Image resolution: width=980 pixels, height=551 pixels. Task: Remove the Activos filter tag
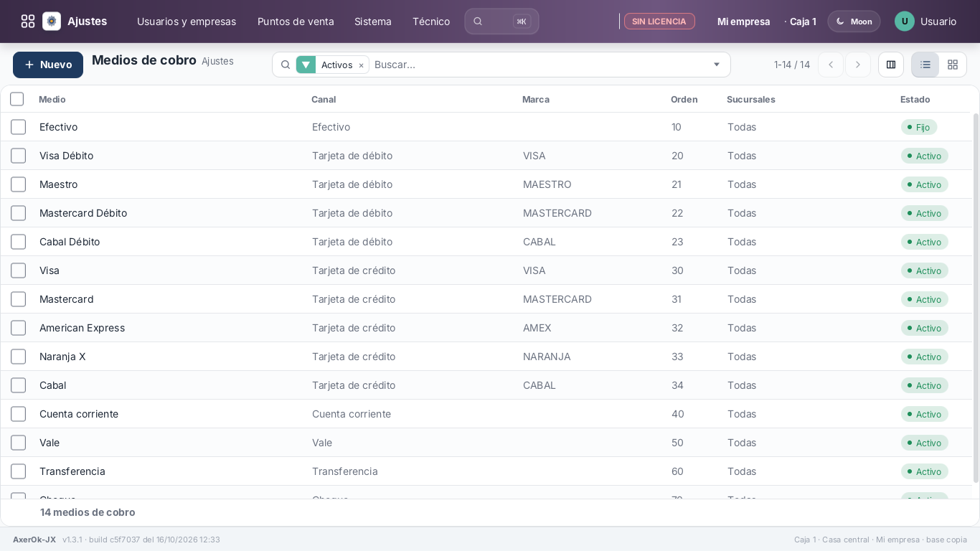(x=361, y=65)
